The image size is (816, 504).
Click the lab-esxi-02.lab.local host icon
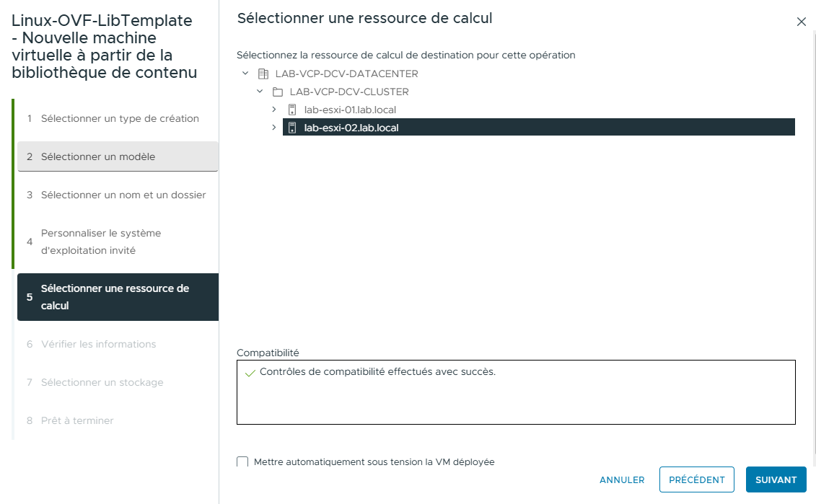(x=292, y=128)
